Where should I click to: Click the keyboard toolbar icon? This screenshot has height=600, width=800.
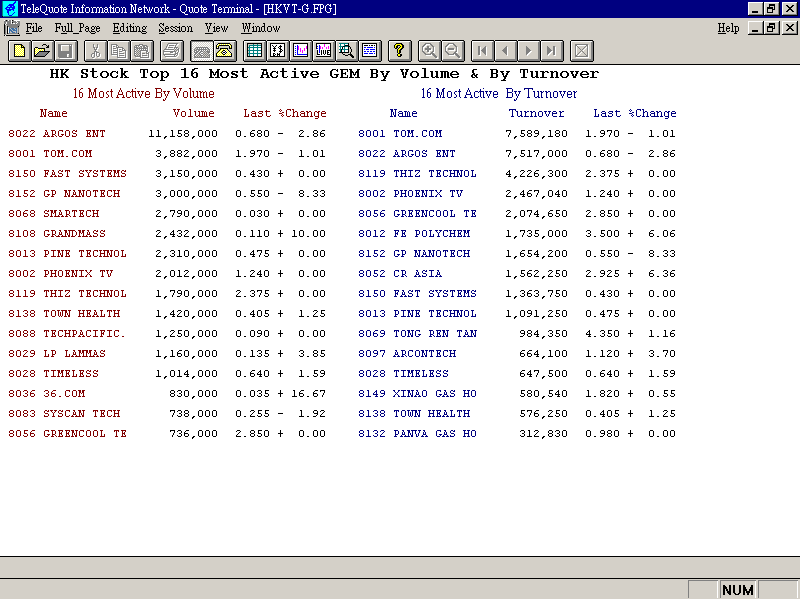click(x=202, y=51)
